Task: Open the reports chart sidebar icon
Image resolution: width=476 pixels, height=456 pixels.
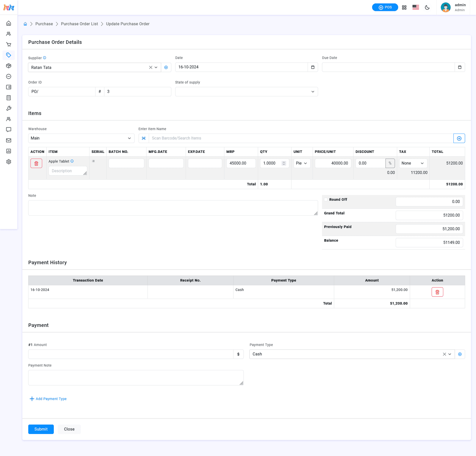Action: coord(9,151)
